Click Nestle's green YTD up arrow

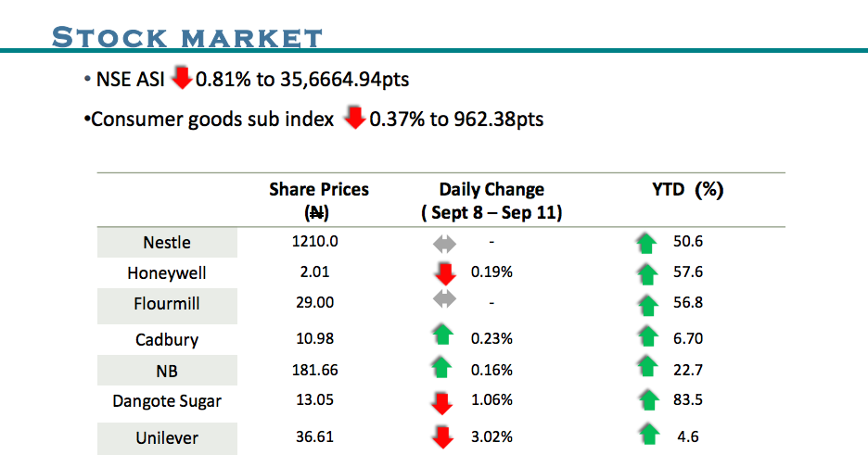pos(645,244)
